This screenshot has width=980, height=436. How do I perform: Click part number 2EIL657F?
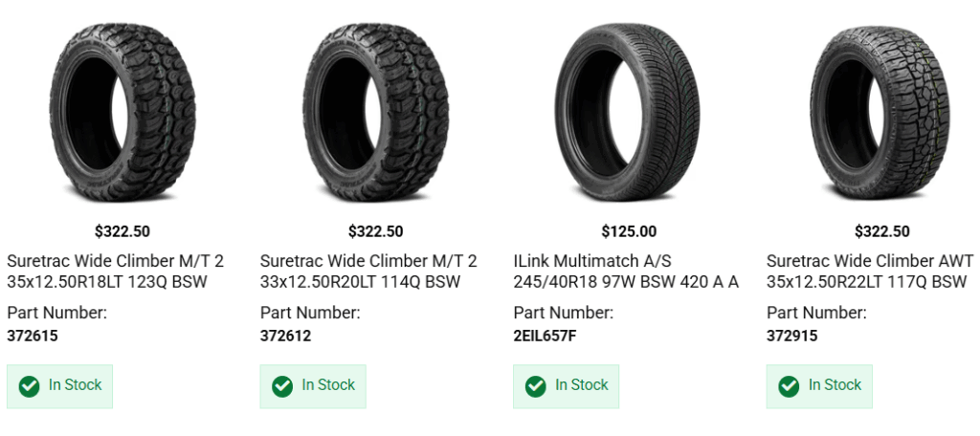545,336
